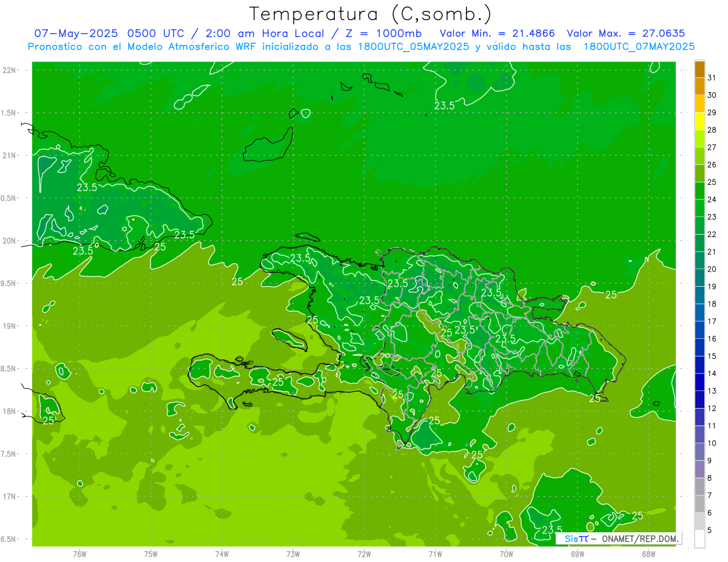Click the '68W' longitude axis label

point(649,554)
